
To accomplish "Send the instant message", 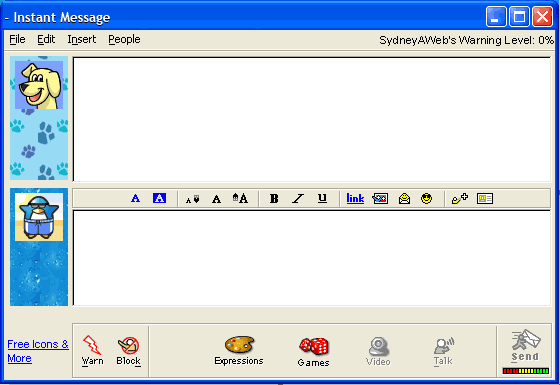I will click(x=525, y=345).
